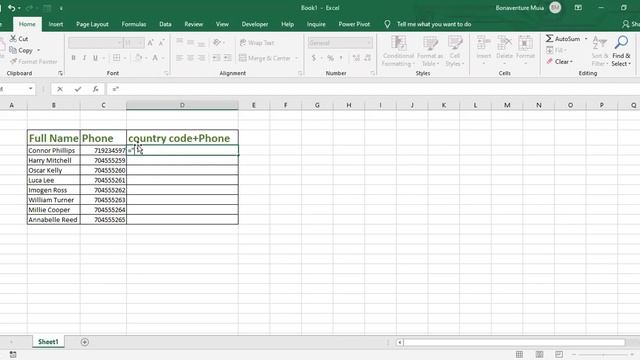
Task: Select column D header
Action: [182, 105]
